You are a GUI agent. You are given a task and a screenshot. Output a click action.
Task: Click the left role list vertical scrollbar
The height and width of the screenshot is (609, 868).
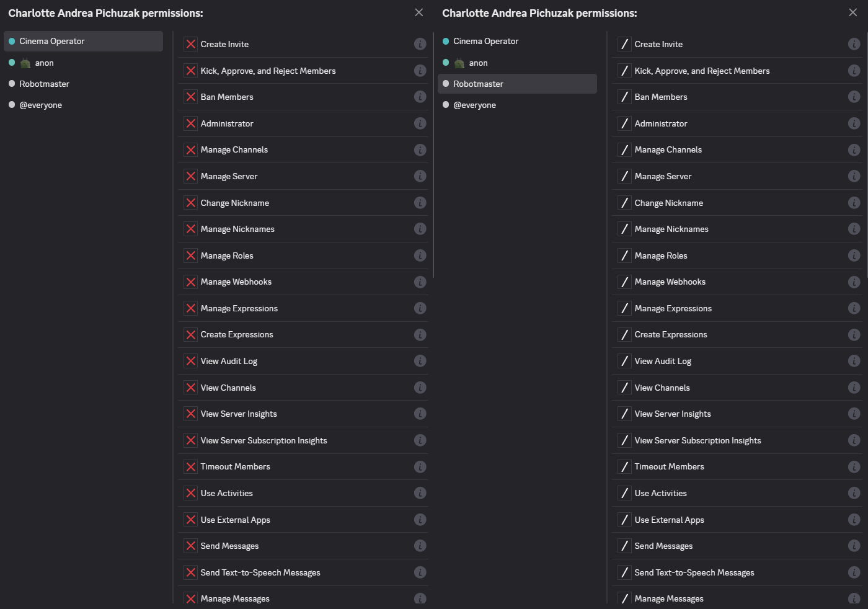coord(173,316)
